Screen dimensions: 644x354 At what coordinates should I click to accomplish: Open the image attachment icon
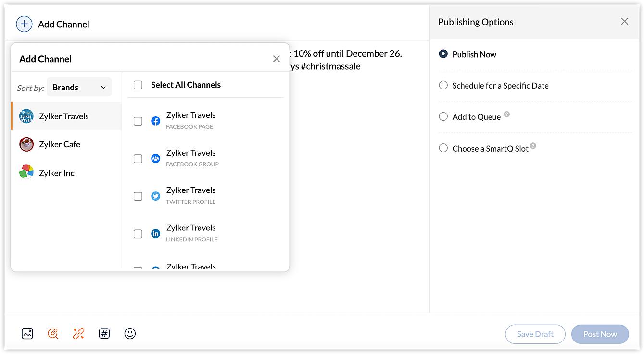tap(27, 333)
